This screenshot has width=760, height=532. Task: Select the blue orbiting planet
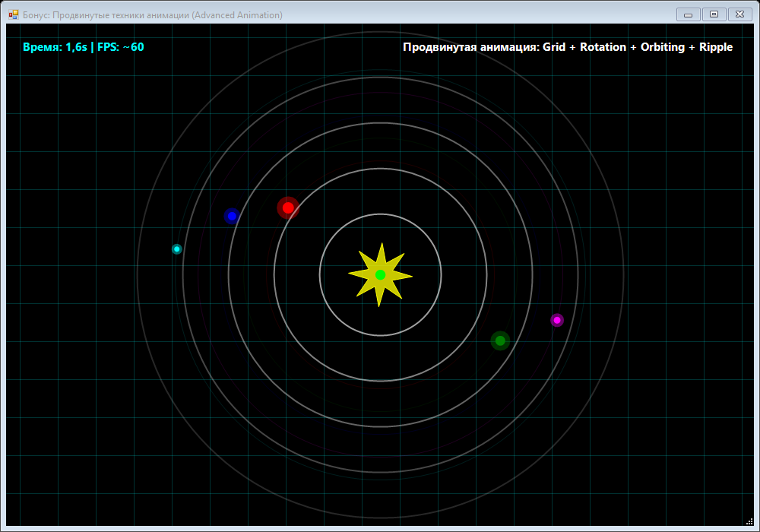pos(232,216)
